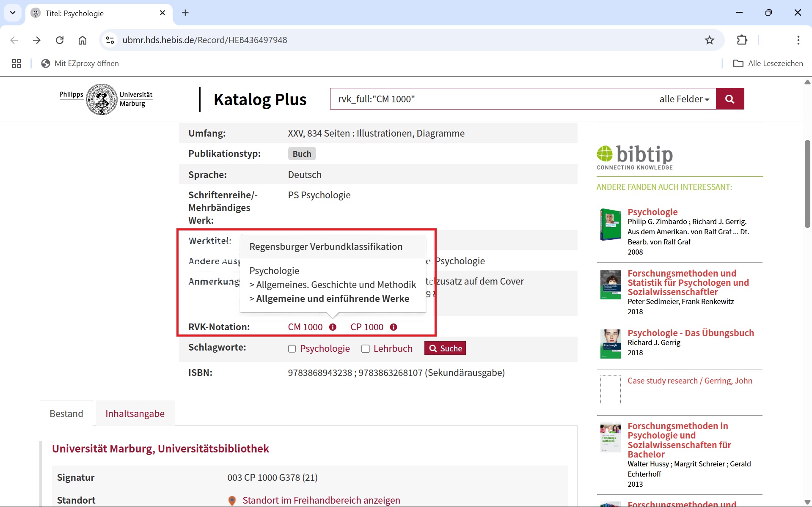Open the CP 1000 notation link
Image resolution: width=812 pixels, height=507 pixels.
367,327
